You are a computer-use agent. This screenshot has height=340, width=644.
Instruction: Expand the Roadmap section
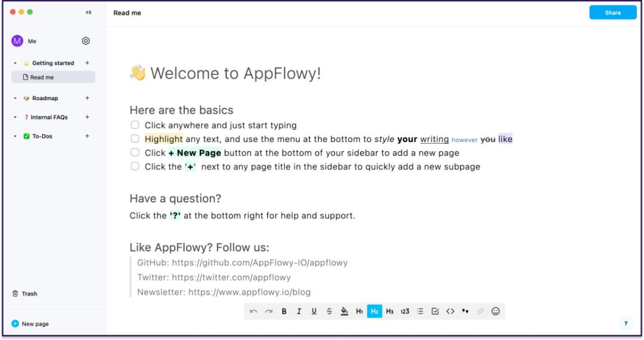coord(15,98)
